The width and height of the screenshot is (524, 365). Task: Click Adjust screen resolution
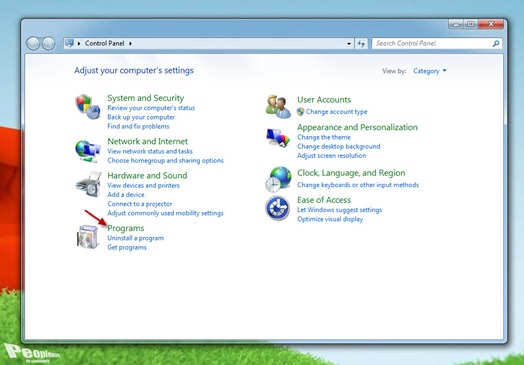click(x=332, y=156)
